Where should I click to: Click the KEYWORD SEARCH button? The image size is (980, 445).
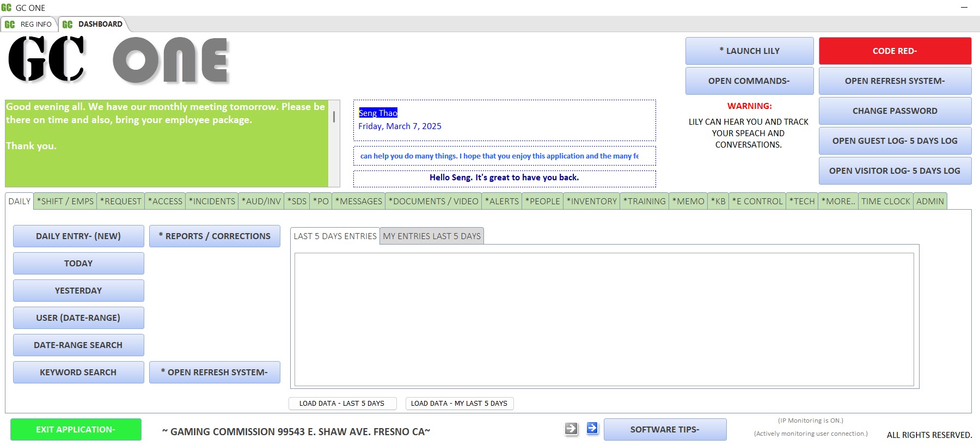coord(78,373)
